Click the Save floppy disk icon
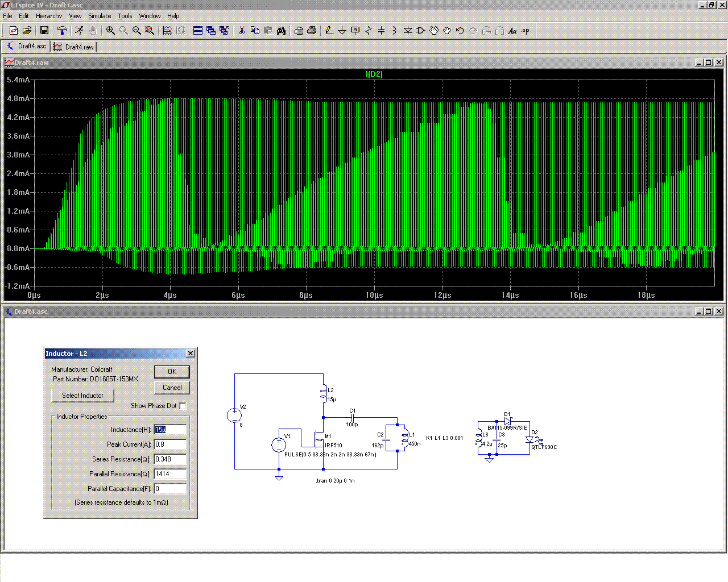Image resolution: width=728 pixels, height=582 pixels. pyautogui.click(x=44, y=31)
